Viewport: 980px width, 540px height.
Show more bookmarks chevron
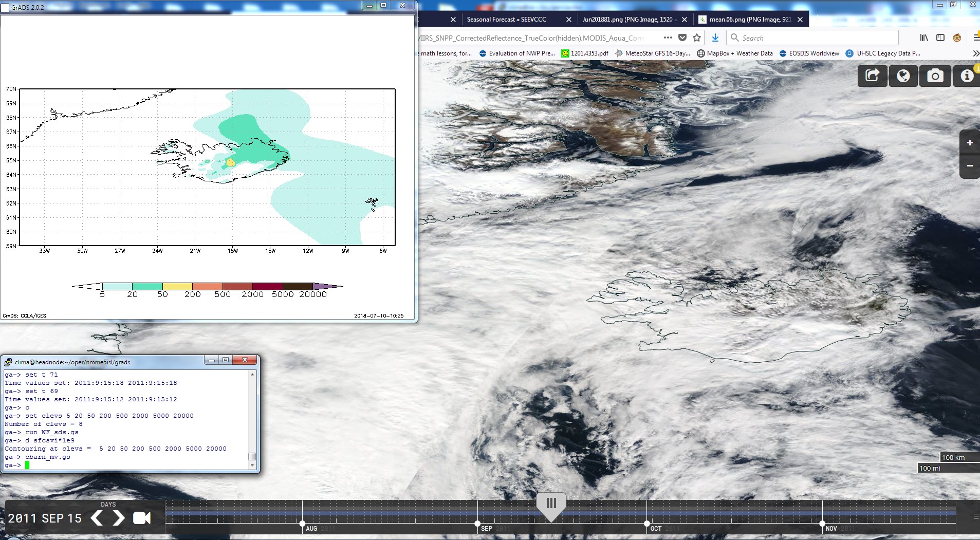coord(975,53)
